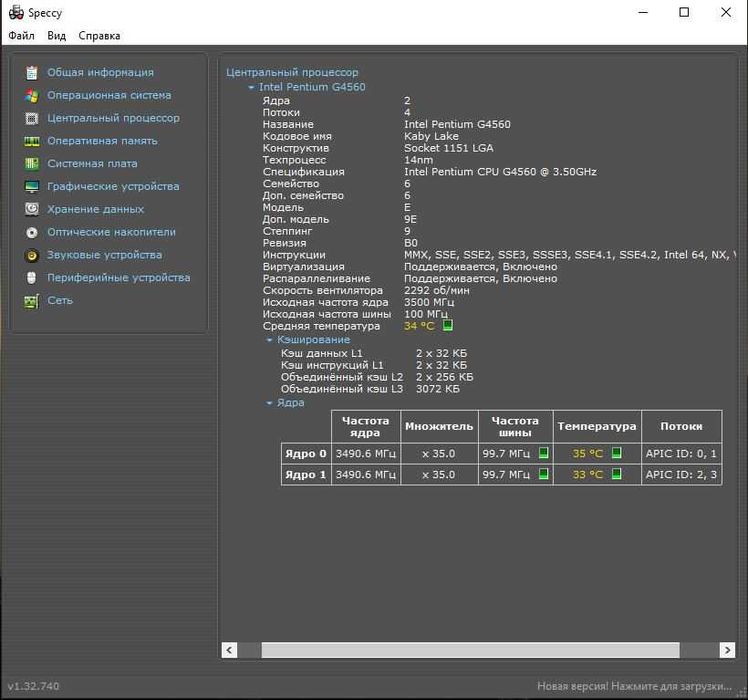Open Сеть section in sidebar
The image size is (748, 700).
[x=60, y=301]
